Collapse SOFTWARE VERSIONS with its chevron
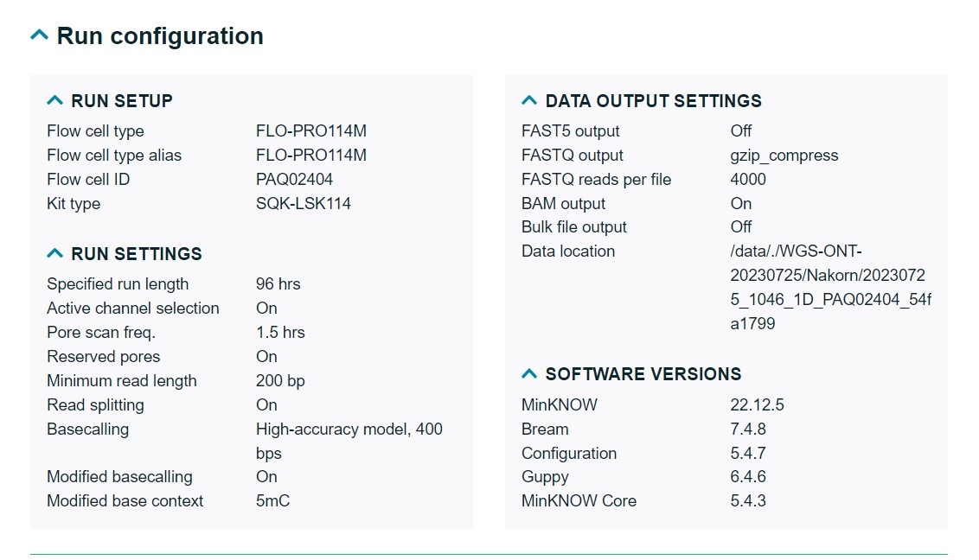979x560 pixels. click(529, 374)
